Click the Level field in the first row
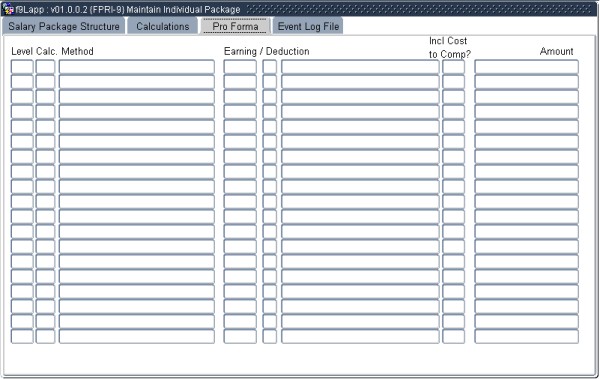 22,67
